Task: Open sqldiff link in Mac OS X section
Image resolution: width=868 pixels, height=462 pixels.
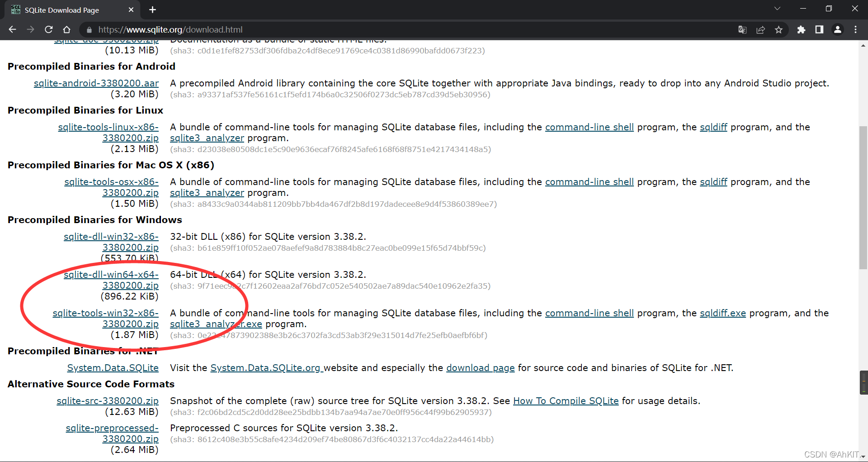Action: [713, 182]
